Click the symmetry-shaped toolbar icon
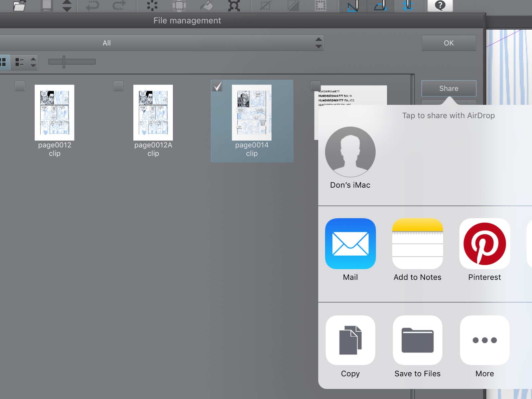Image resolution: width=532 pixels, height=399 pixels. tap(234, 5)
